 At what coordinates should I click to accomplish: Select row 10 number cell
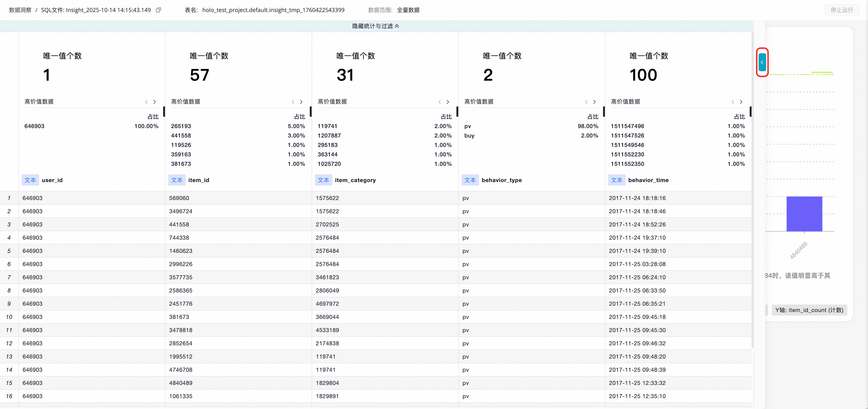9,317
